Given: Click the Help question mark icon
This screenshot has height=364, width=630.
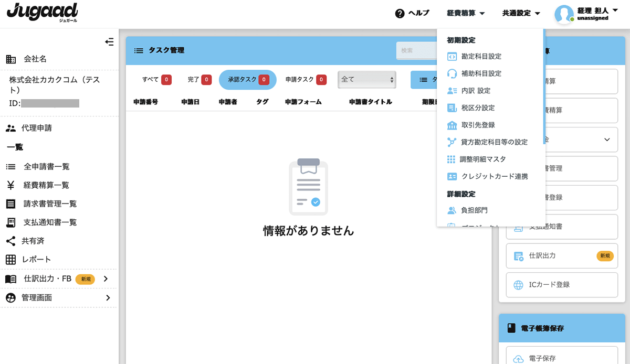Looking at the screenshot, I should point(400,13).
